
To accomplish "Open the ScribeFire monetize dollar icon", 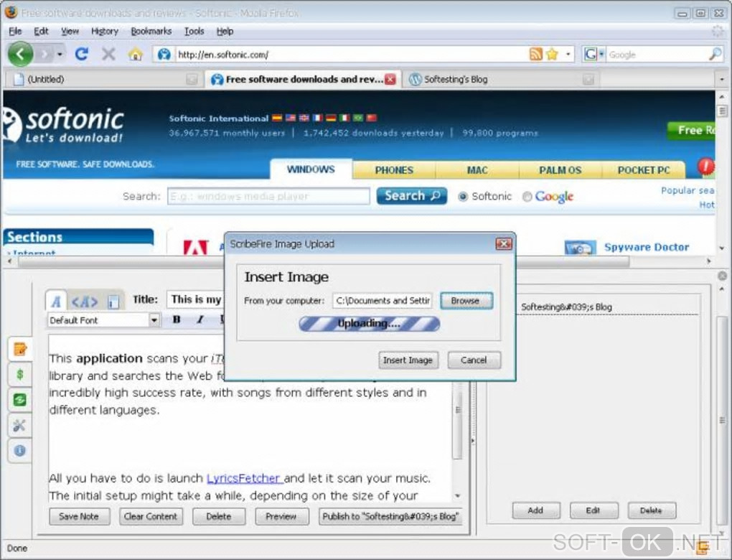I will 19,374.
